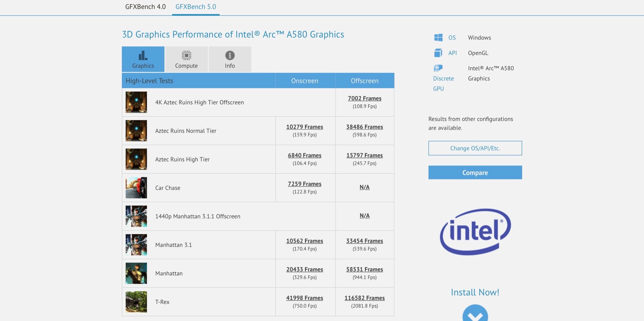This screenshot has height=321, width=644.
Task: Click Car Chase offscreen N/A link
Action: pyautogui.click(x=365, y=187)
